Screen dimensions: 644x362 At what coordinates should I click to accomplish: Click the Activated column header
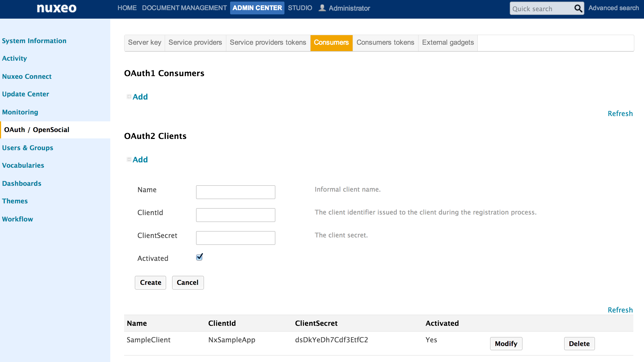[x=442, y=323]
